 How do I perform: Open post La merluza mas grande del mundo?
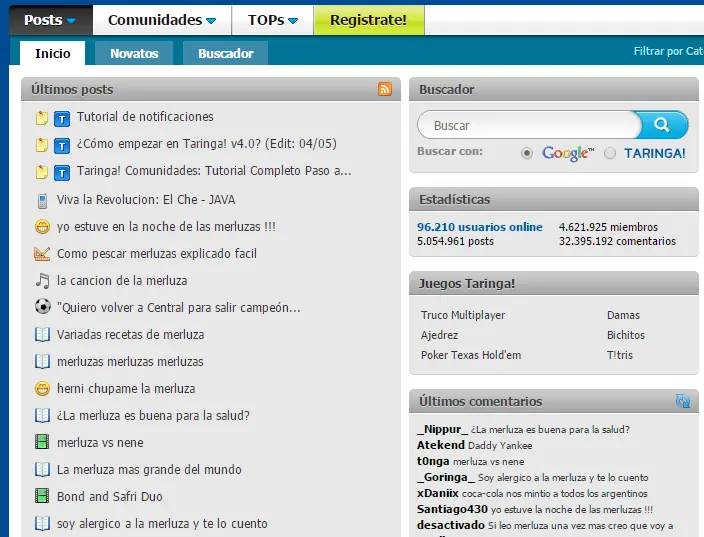[x=149, y=470]
